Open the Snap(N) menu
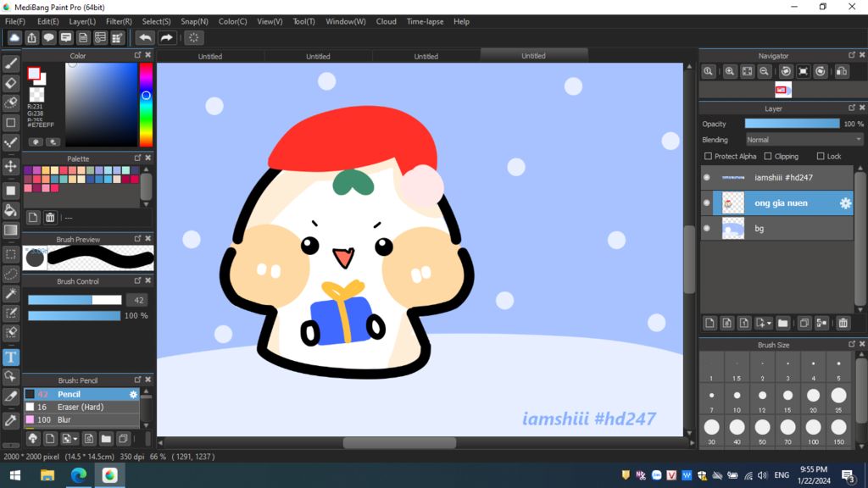Viewport: 868px width, 488px height. coord(194,21)
